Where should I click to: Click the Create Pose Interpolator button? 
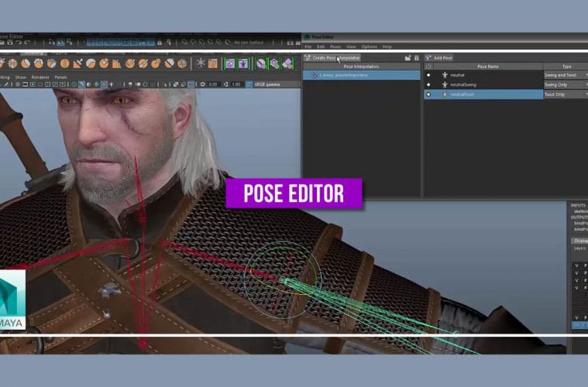click(333, 57)
